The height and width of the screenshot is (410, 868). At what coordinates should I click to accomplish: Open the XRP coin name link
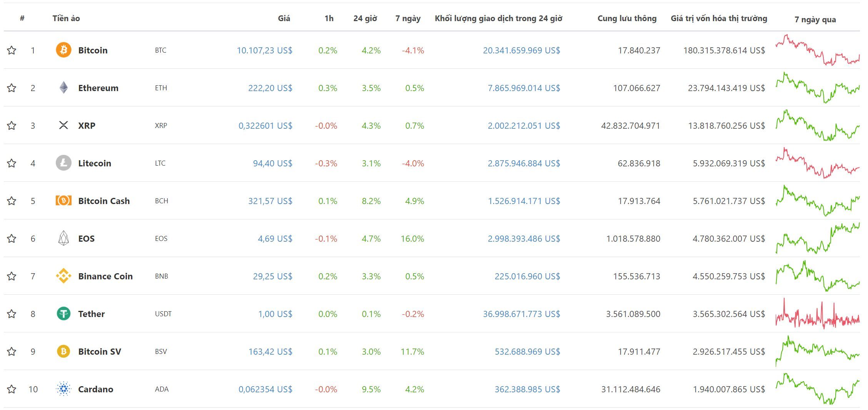click(x=87, y=125)
